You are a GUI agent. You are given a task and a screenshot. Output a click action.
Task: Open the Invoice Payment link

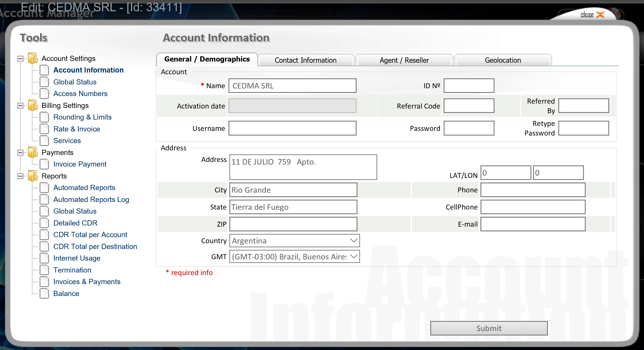(80, 164)
